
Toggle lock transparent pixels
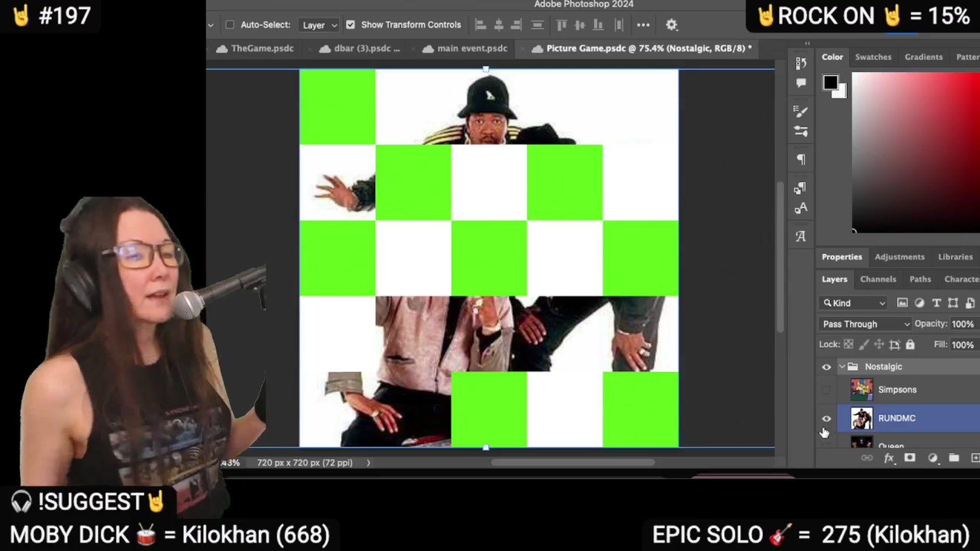848,344
